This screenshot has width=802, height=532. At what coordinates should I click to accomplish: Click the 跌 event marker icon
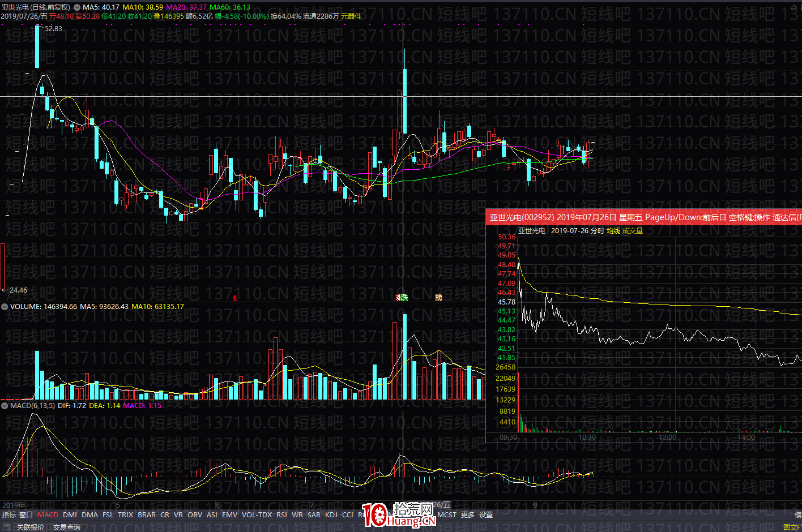click(x=404, y=298)
